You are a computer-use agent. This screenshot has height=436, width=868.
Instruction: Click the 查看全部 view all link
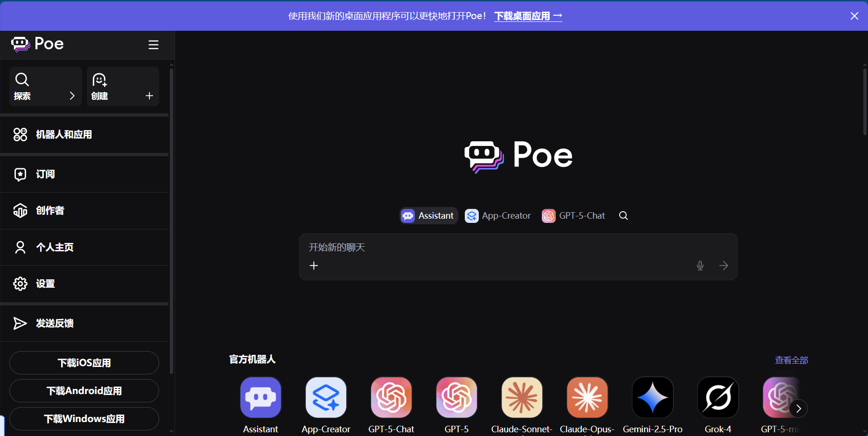pos(791,360)
